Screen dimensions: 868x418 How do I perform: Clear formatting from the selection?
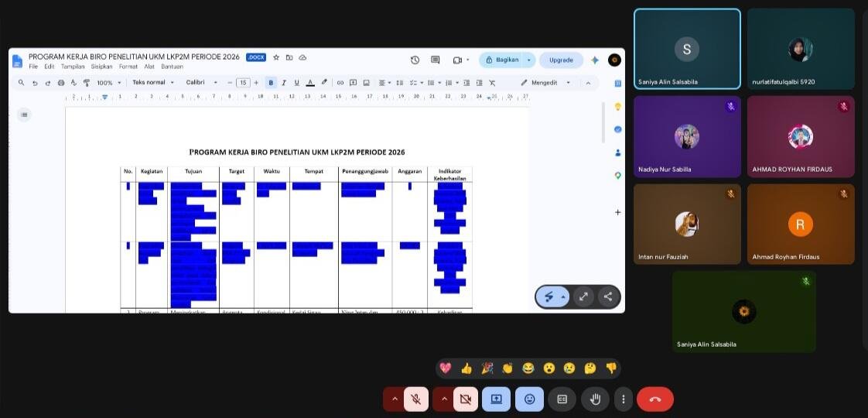[x=492, y=83]
